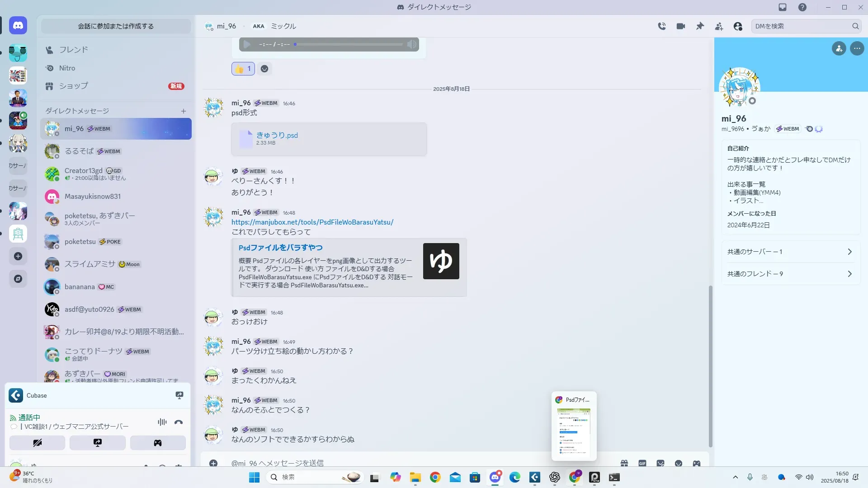Open the manjubox.net PsdFileWoBarasuYatsu link
The image size is (868, 488).
pos(312,222)
